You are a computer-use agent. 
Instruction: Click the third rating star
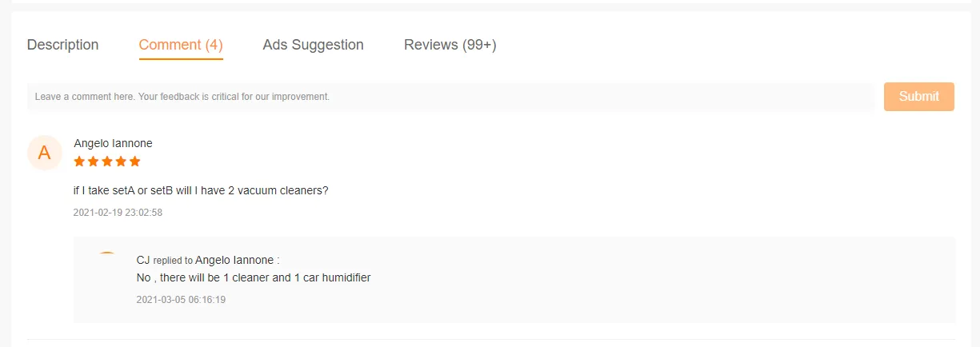point(106,162)
